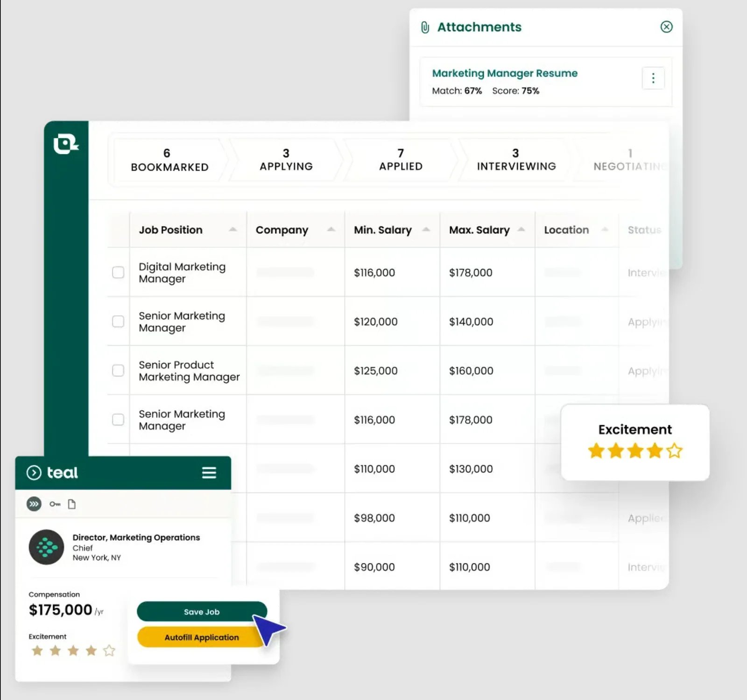Check the Senior Marketing Manager $120,000 row checkbox
The image size is (747, 700).
(x=118, y=322)
